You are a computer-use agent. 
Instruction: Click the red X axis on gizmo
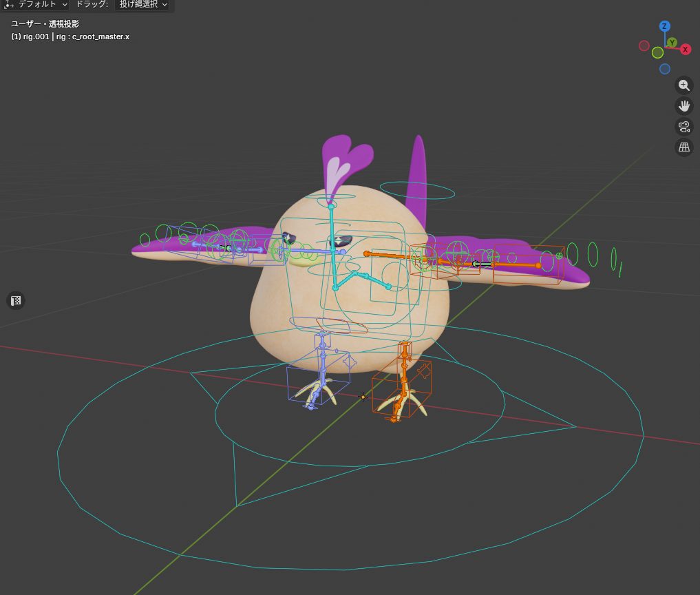686,50
